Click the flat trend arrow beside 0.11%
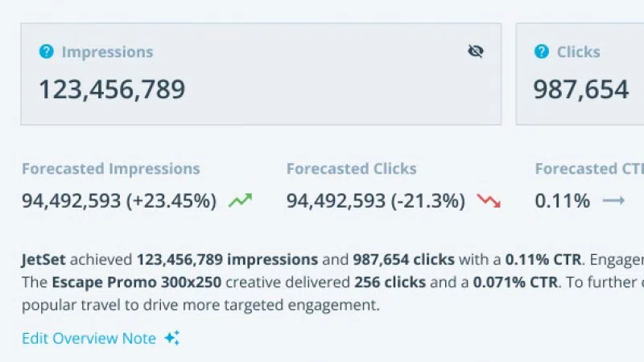The width and height of the screenshot is (644, 362). (x=613, y=200)
